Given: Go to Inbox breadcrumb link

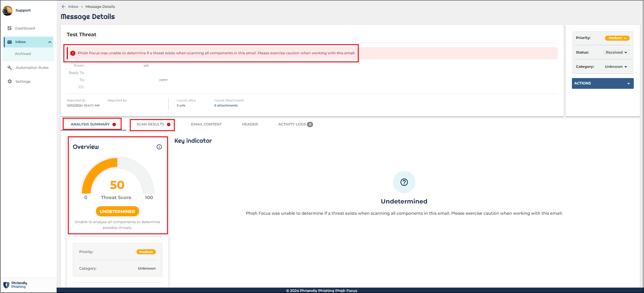Looking at the screenshot, I should pyautogui.click(x=73, y=6).
